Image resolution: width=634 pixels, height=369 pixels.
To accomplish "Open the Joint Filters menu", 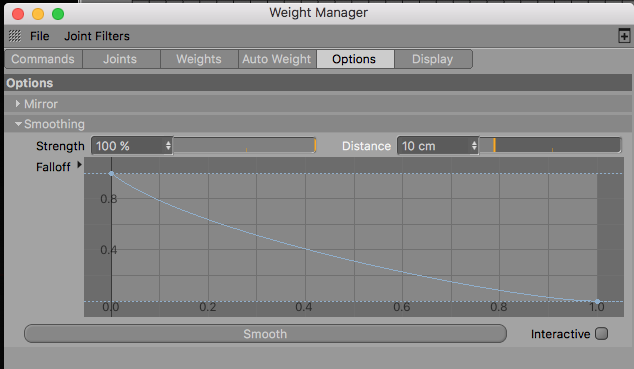I will pos(97,36).
